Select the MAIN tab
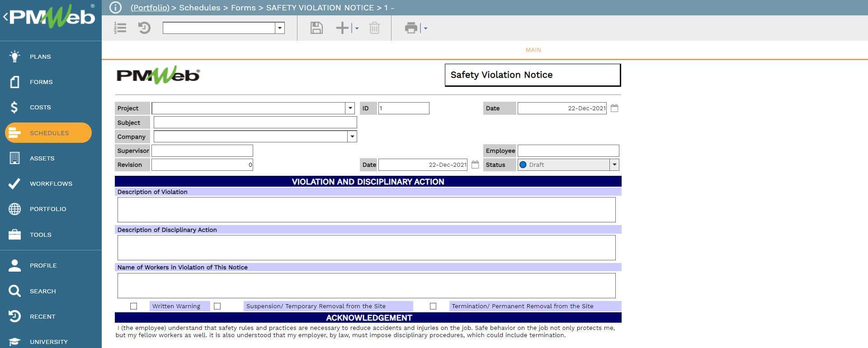Viewport: 868px width, 348px height. pos(533,50)
